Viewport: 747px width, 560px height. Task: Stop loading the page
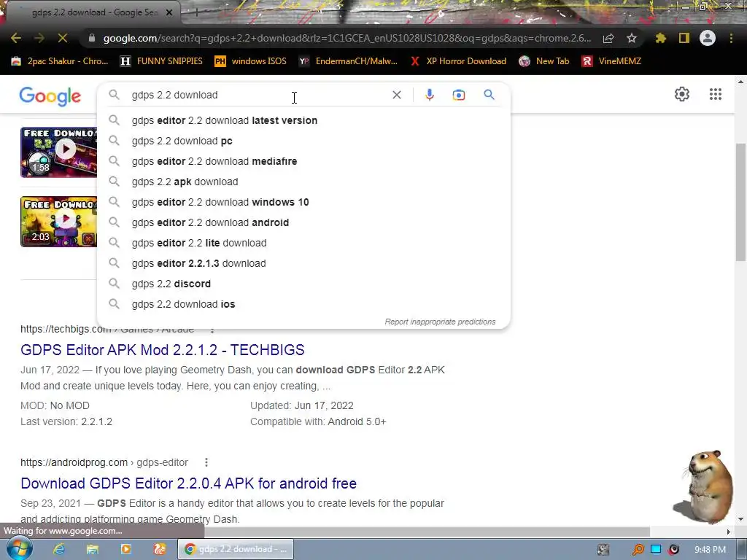tap(63, 38)
